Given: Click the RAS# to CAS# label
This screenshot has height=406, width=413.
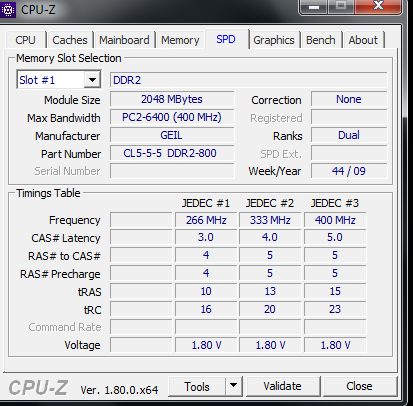Looking at the screenshot, I should coord(64,256).
